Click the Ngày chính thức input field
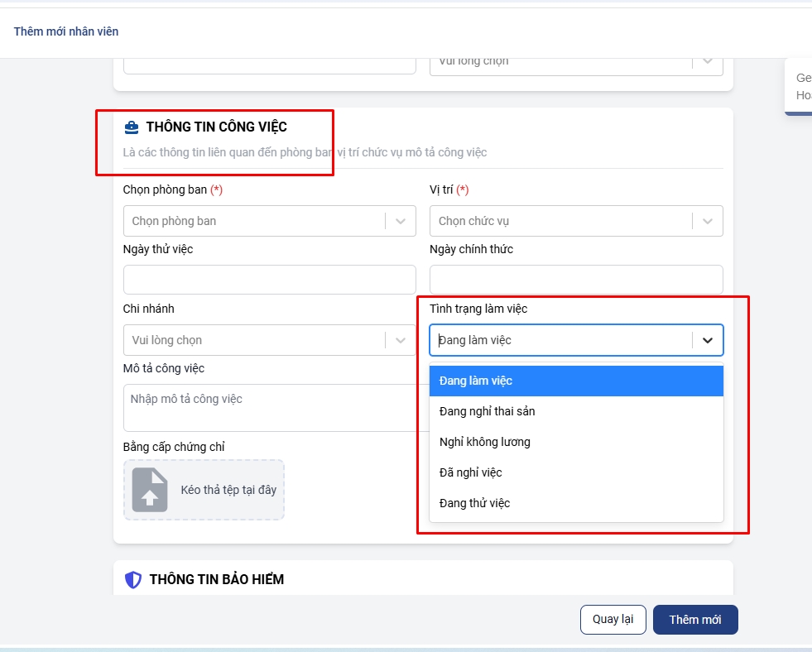This screenshot has width=812, height=652. click(576, 280)
